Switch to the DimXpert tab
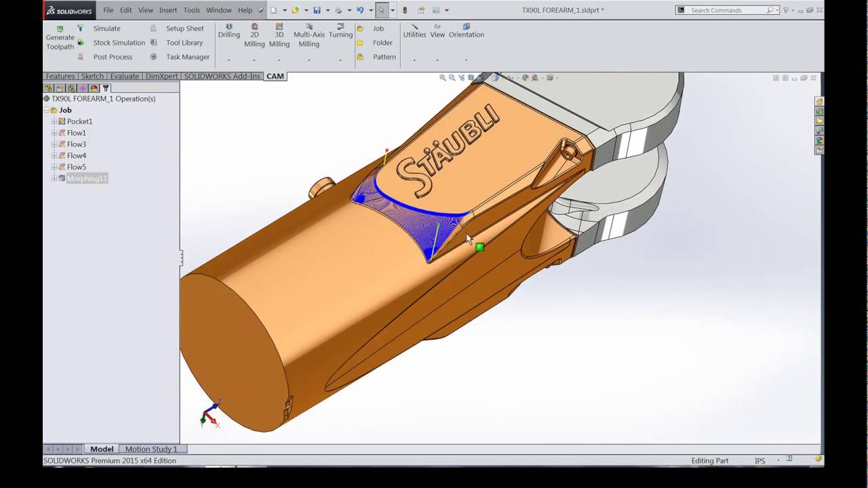Viewport: 868px width, 488px height. click(161, 77)
